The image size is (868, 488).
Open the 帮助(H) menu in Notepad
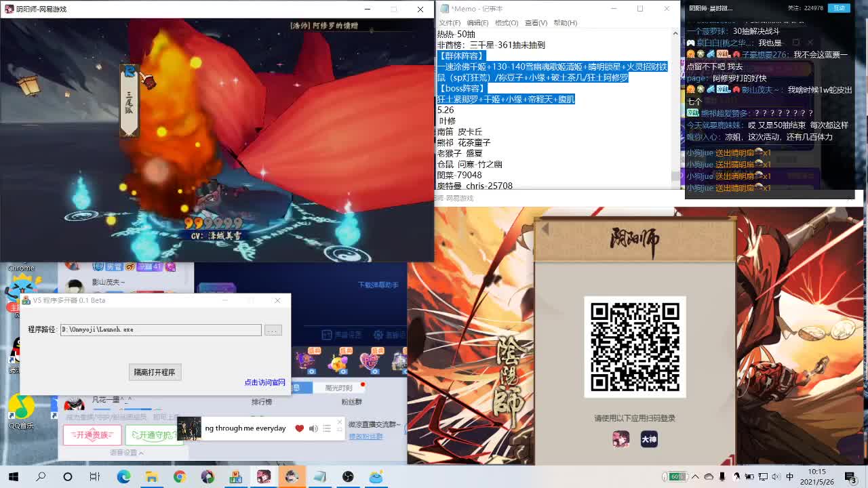[x=565, y=22]
